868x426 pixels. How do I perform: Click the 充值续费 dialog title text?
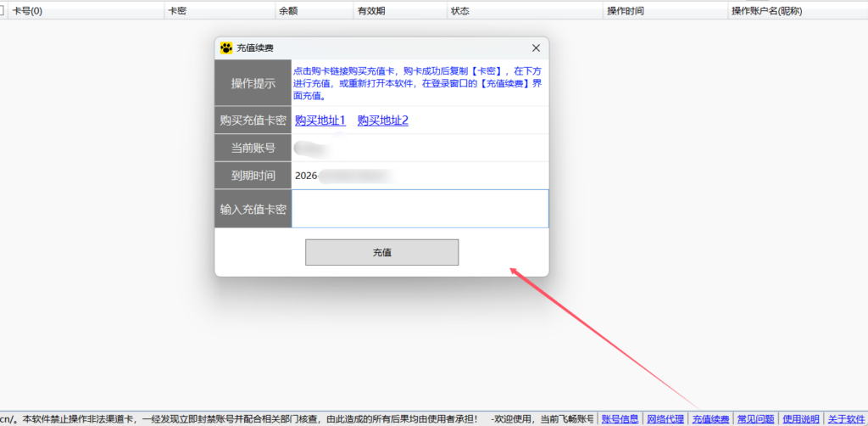click(x=254, y=48)
